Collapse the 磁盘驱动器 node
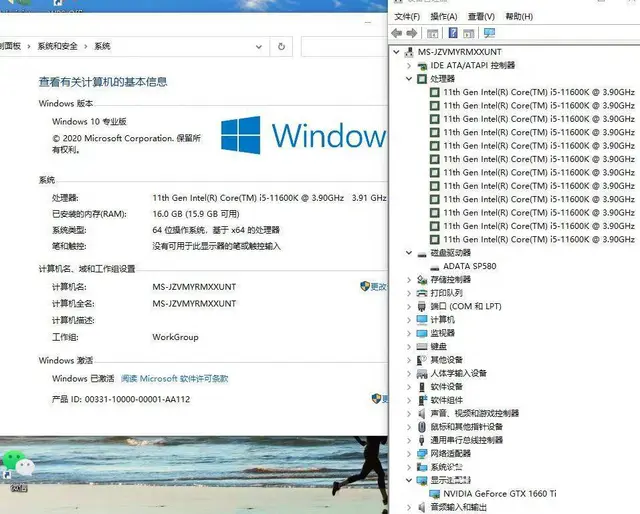This screenshot has width=640, height=514. click(x=409, y=253)
